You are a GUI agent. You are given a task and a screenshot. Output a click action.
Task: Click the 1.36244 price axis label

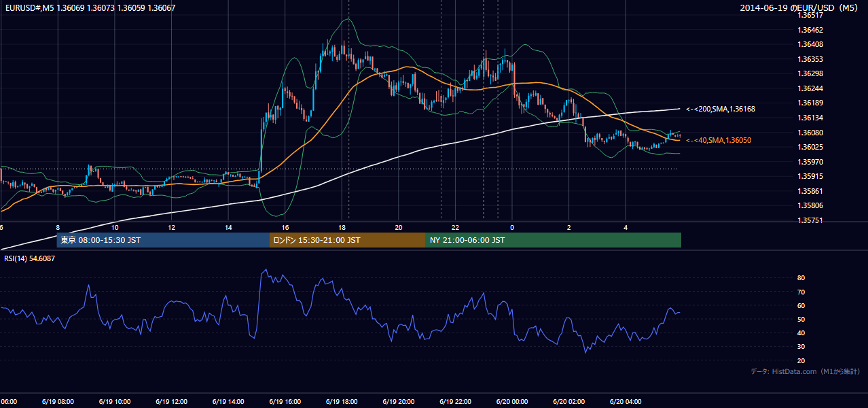tap(810, 88)
